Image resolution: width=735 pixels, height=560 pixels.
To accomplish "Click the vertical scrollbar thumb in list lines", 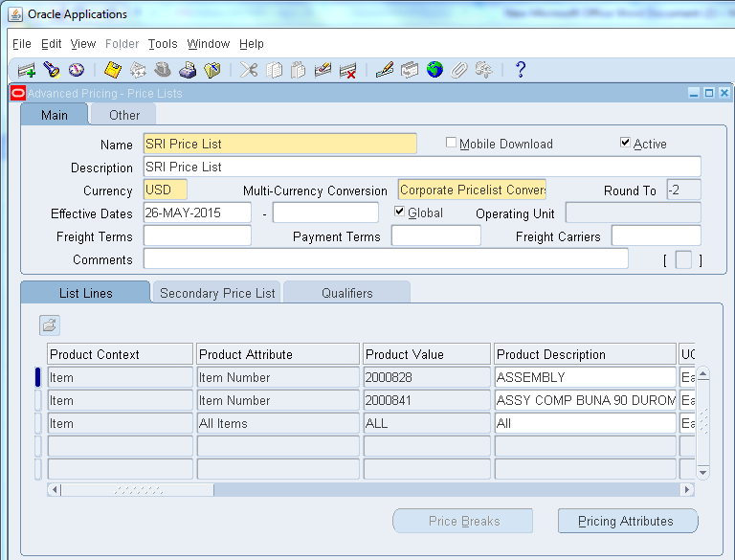I will click(x=702, y=420).
